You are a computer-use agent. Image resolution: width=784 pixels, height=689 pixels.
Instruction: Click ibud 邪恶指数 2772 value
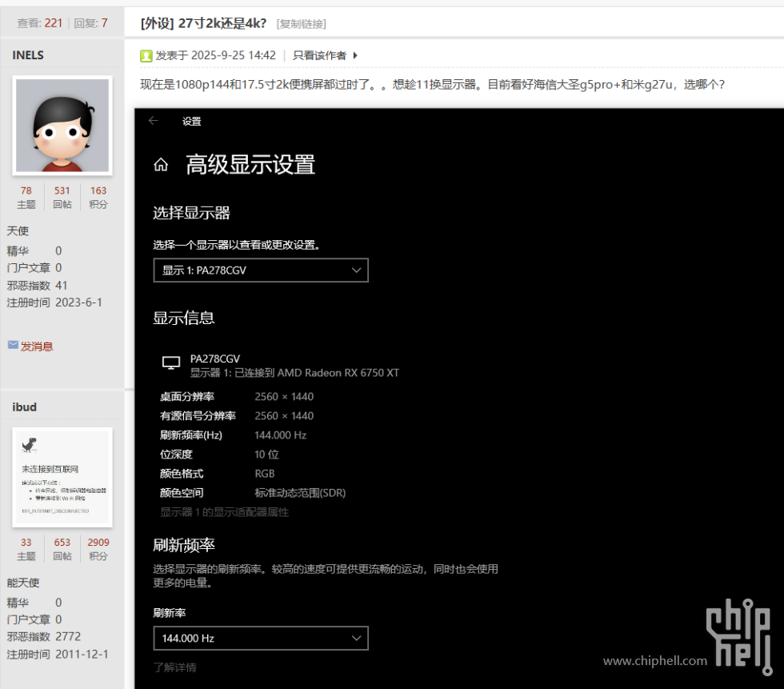(68, 636)
